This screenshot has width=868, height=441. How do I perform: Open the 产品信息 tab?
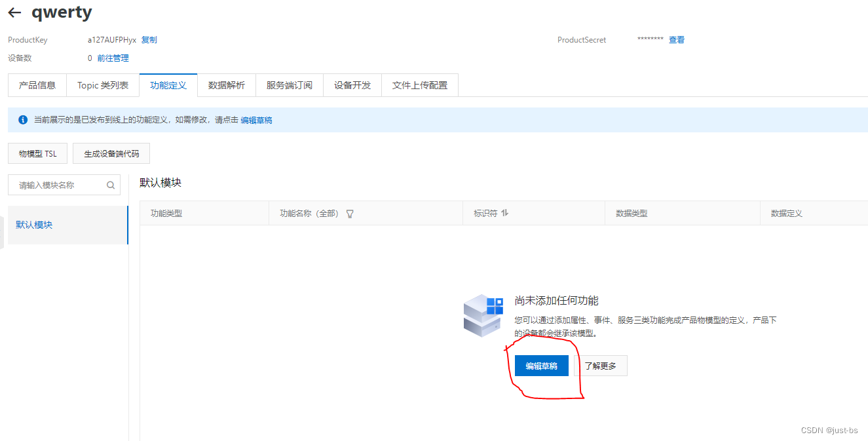click(37, 85)
